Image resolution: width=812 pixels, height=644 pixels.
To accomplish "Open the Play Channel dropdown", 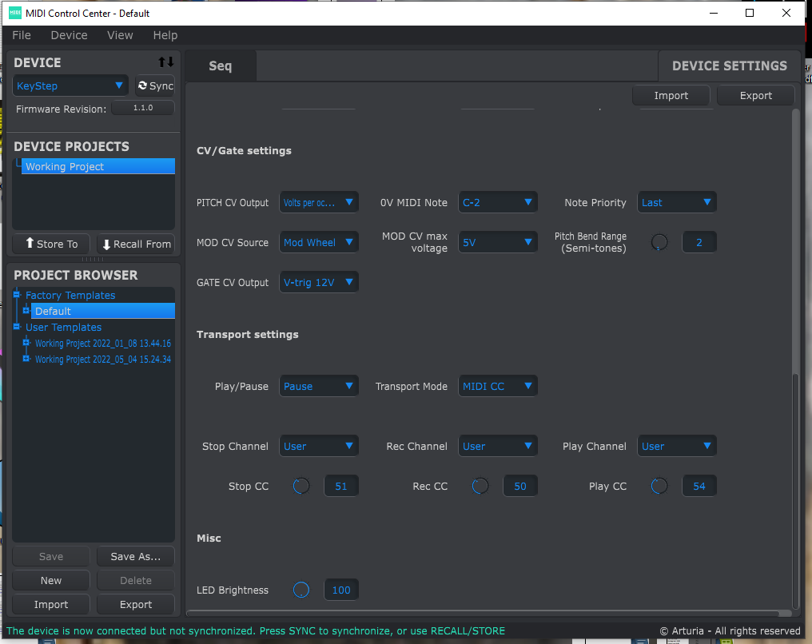I will [676, 446].
